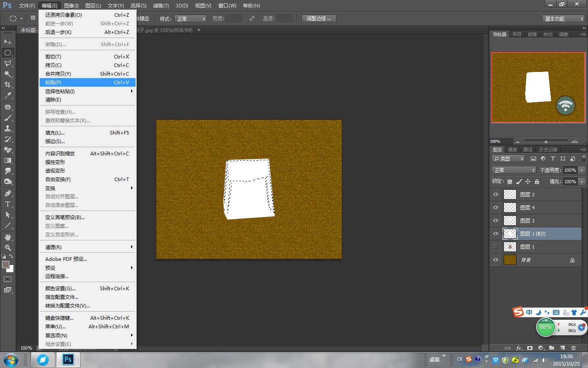Show the hidden 图层 1 layer
588x368 pixels.
495,247
